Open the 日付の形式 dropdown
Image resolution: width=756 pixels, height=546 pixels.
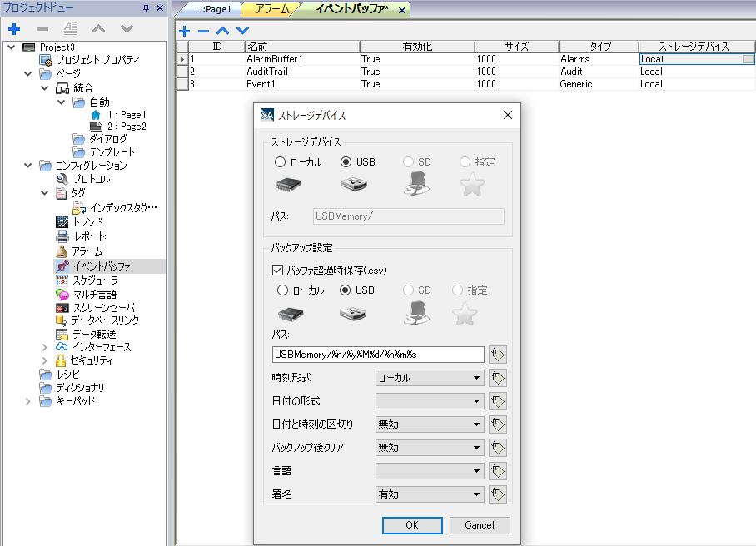click(x=430, y=401)
